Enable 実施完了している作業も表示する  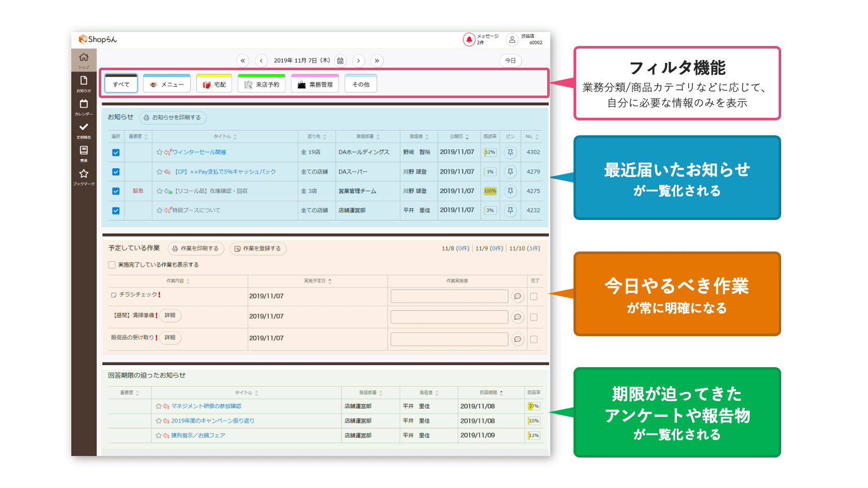112,264
